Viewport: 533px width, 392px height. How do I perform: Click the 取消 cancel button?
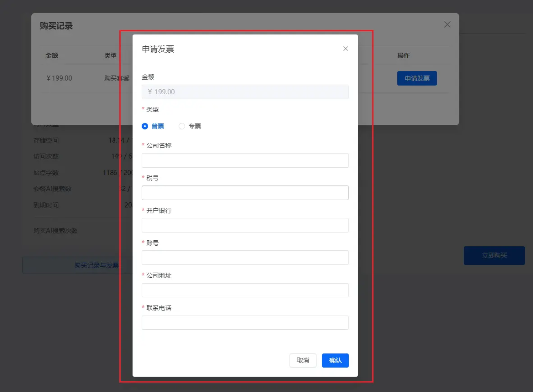coord(303,360)
